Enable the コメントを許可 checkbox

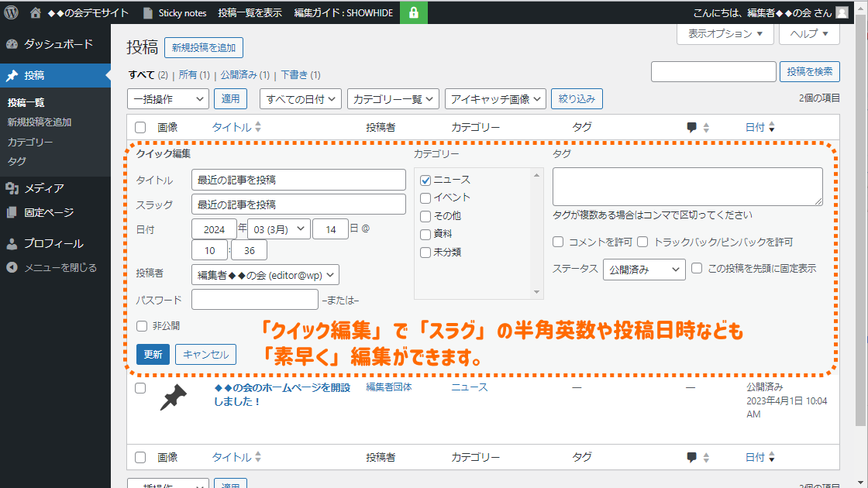click(x=559, y=242)
